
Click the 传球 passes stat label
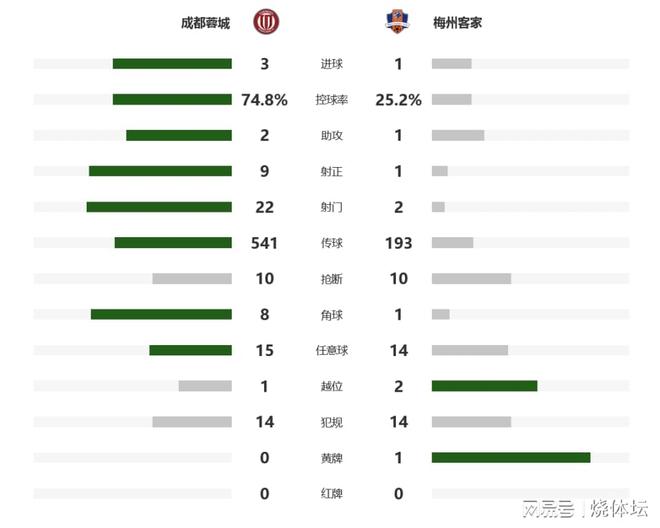(331, 243)
